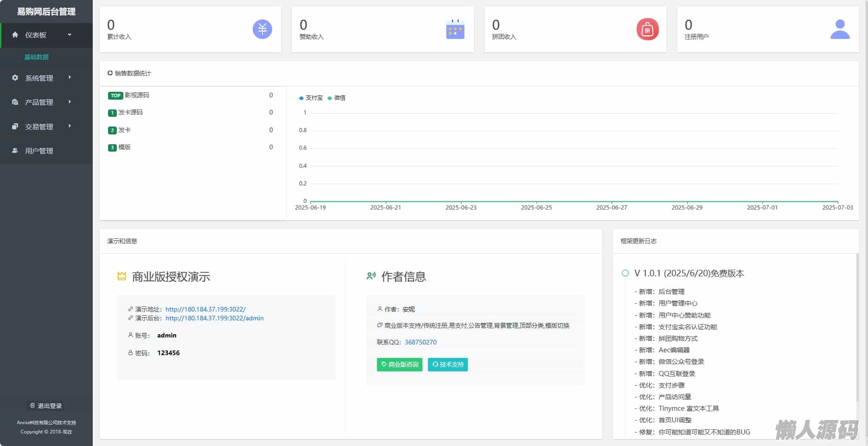Screen dimensions: 868x446
Task: Click the 退出登录 logout button
Action: 45,406
